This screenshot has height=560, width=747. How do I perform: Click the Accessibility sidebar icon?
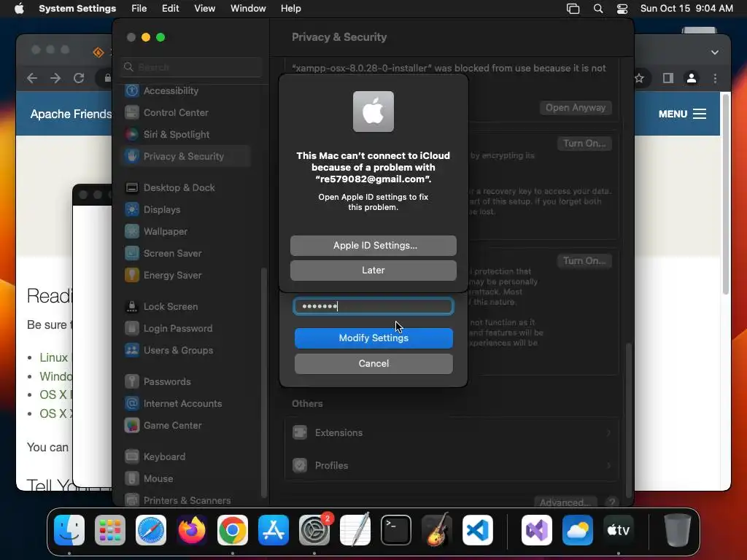pos(131,90)
